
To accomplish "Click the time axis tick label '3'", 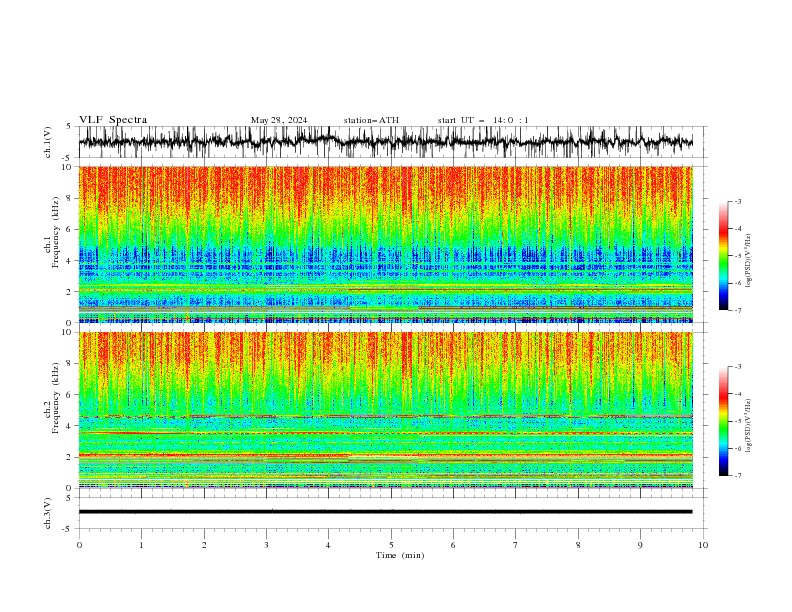I will [266, 545].
